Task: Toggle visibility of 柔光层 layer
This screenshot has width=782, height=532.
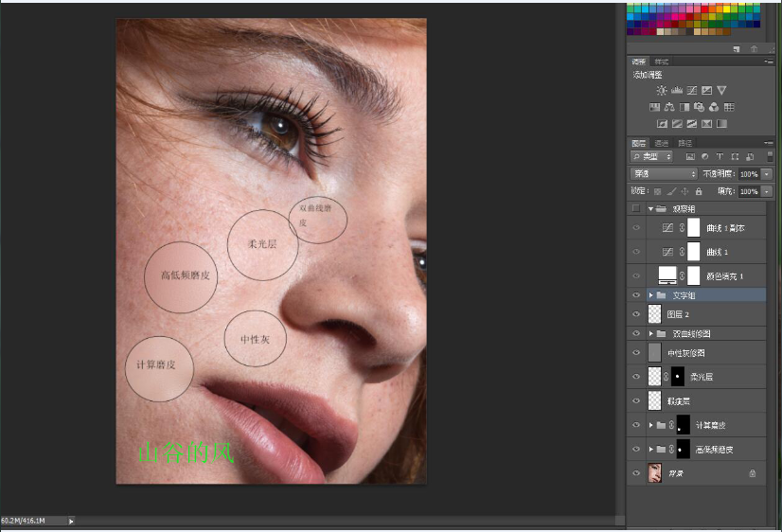Action: (635, 376)
